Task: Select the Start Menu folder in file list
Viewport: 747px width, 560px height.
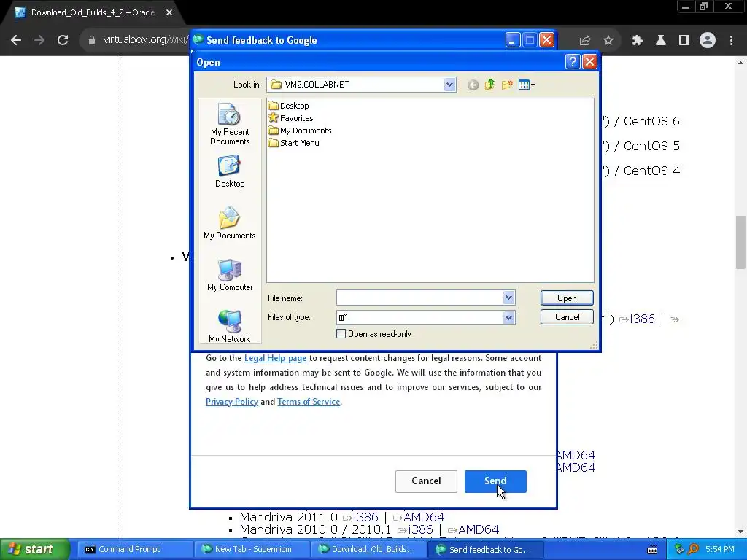Action: pos(293,143)
